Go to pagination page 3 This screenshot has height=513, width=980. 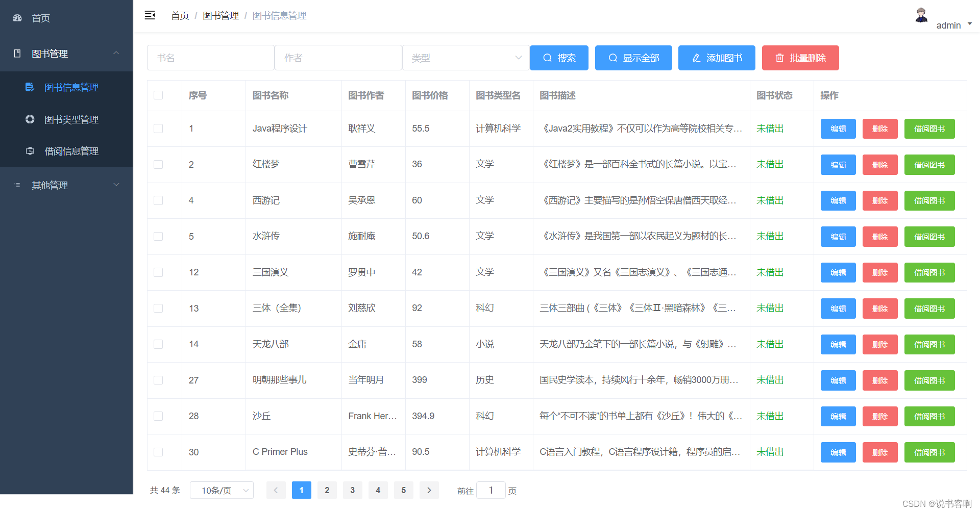353,490
